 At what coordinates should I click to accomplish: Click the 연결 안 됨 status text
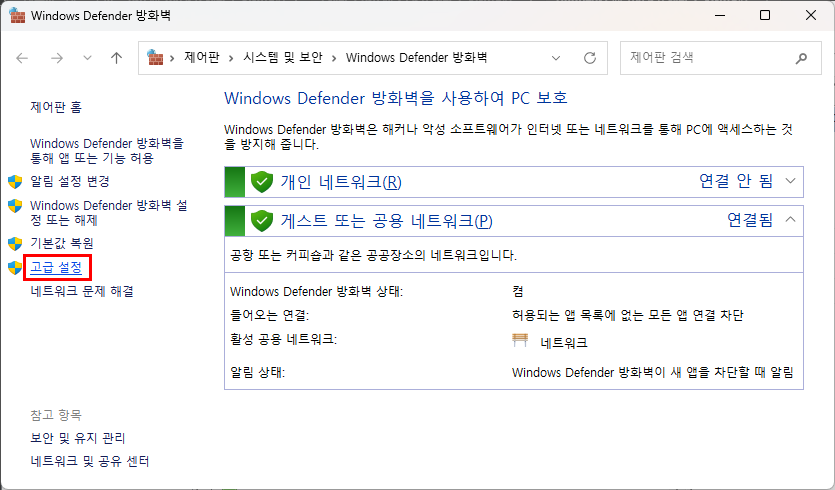click(736, 181)
